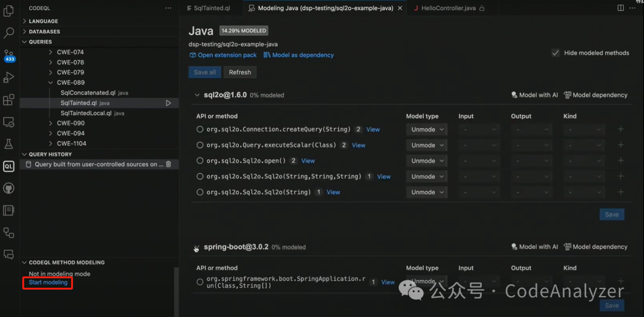Switch to the HelloController.java tab
Image resolution: width=644 pixels, height=317 pixels.
448,8
